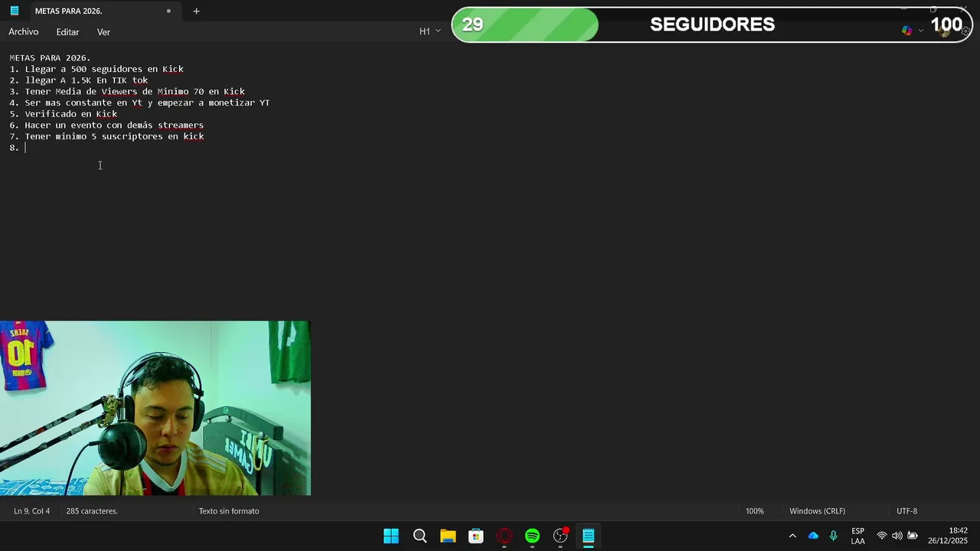Open Wi-Fi network settings in tray
980x551 pixels.
[x=882, y=536]
